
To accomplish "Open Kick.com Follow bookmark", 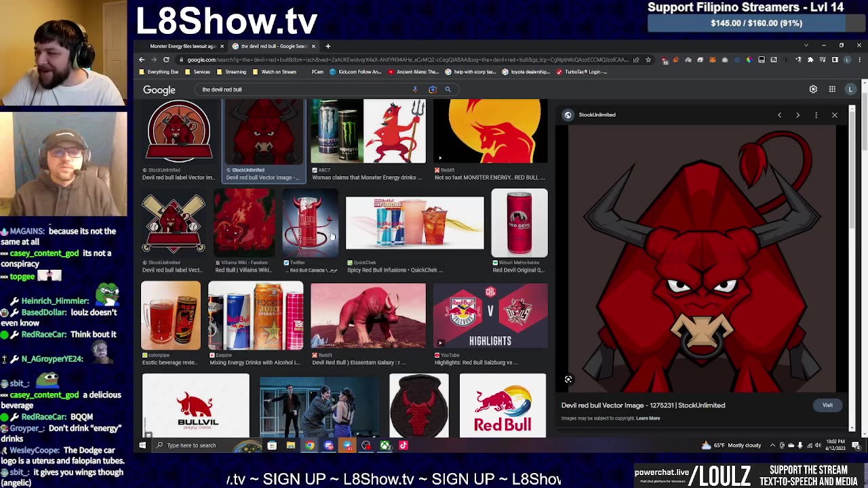I will tap(355, 72).
